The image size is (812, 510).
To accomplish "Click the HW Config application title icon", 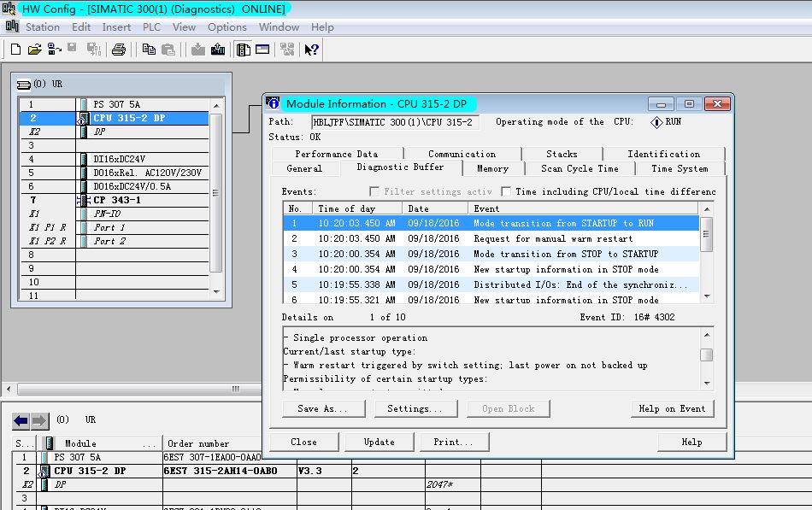I will pyautogui.click(x=9, y=9).
